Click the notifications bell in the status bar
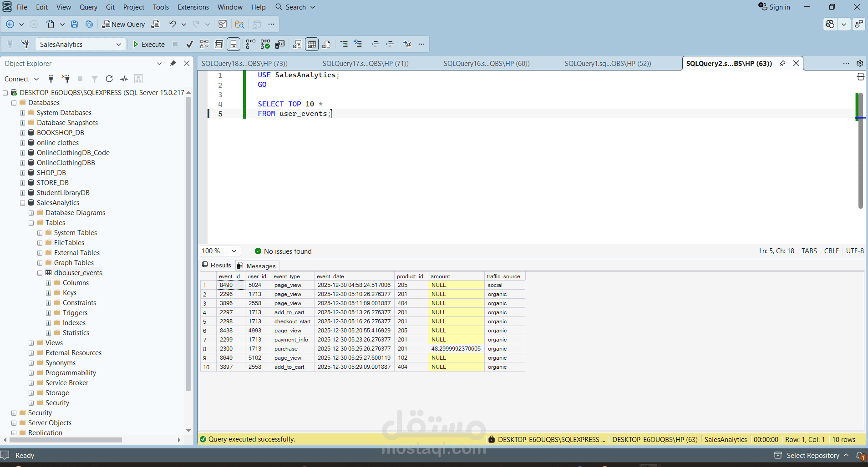Screen dimensions: 868x467 tap(860, 456)
